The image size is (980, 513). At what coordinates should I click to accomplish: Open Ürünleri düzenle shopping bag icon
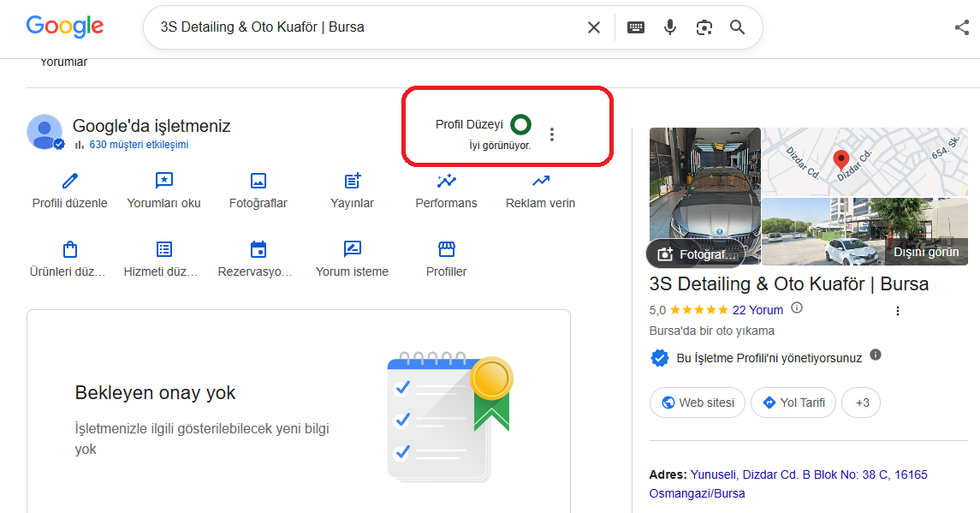tap(70, 249)
